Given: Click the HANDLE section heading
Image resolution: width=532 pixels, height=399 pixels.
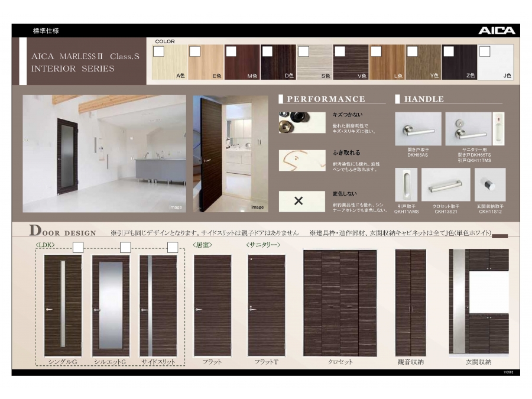Looking at the screenshot, I should point(424,99).
